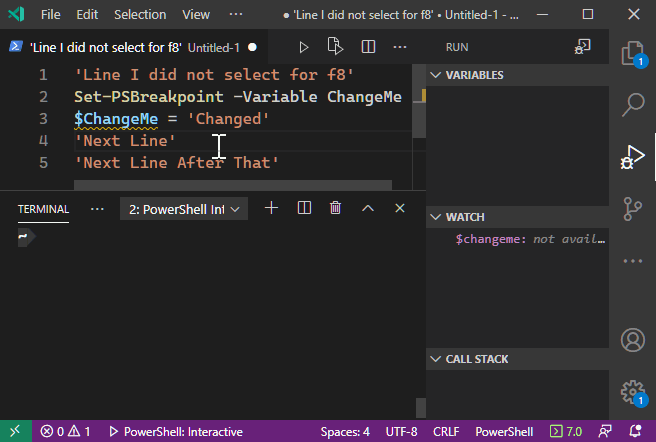Image resolution: width=656 pixels, height=442 pixels.
Task: Click the PowerShell file icon on the tab
Action: click(15, 46)
